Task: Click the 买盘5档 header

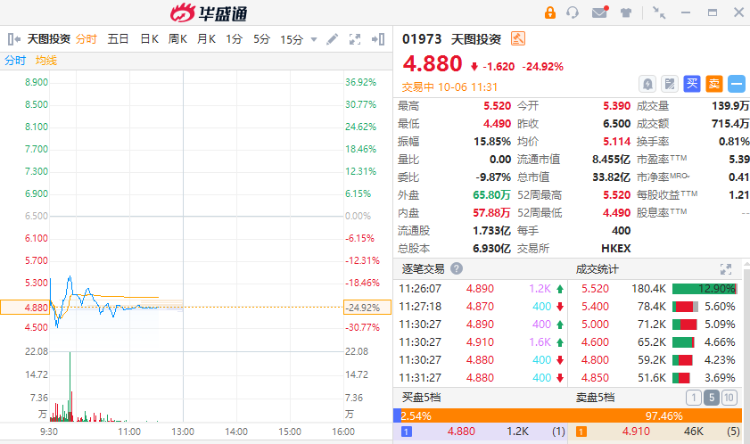Action: click(421, 397)
